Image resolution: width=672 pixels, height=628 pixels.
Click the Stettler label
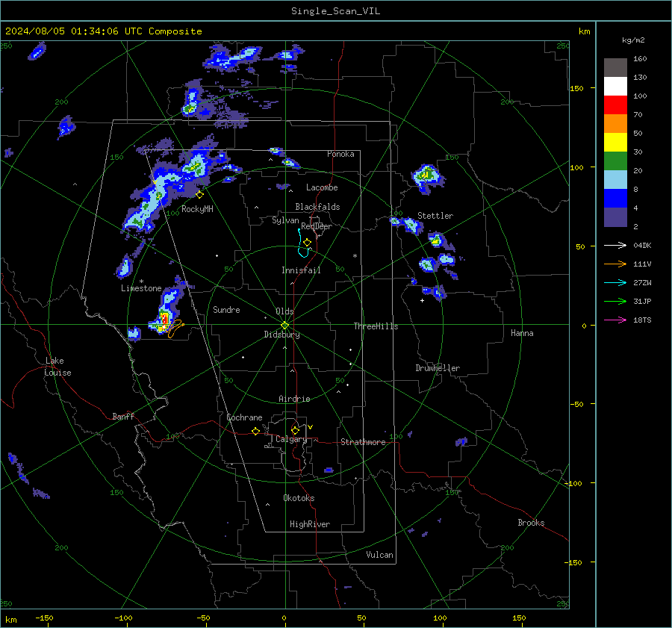[x=435, y=216]
